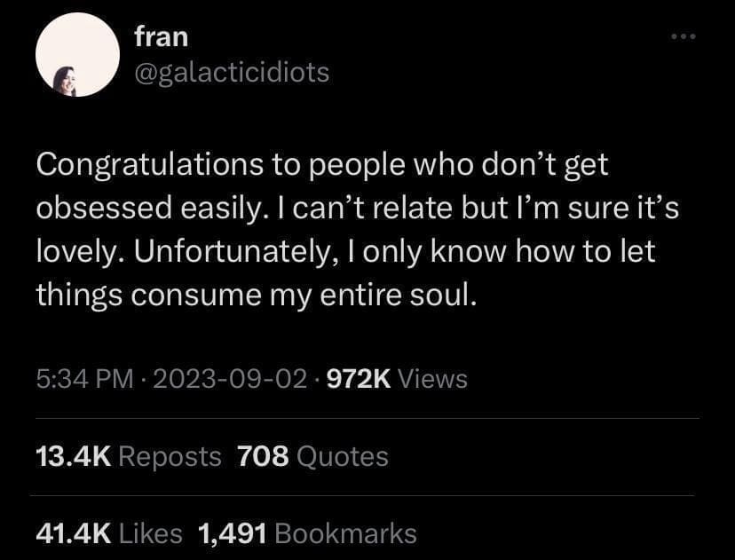Click the Quotes label text
This screenshot has height=560, width=735.
(x=345, y=456)
